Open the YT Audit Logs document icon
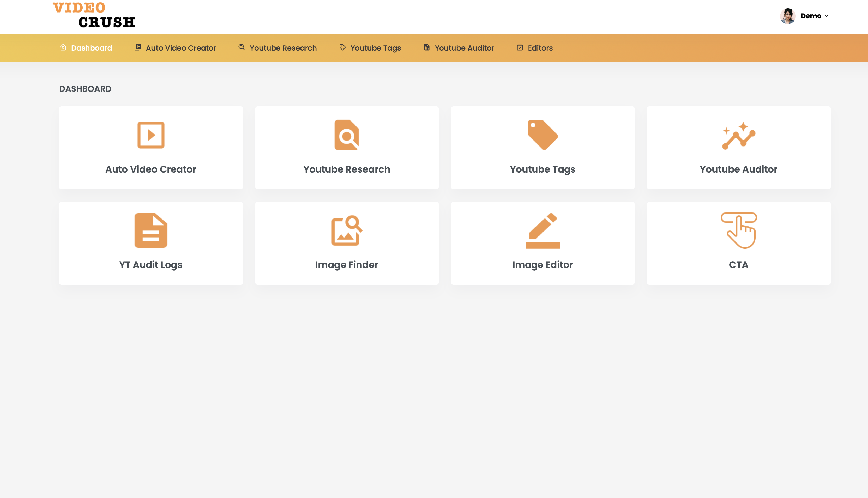Image resolution: width=868 pixels, height=498 pixels. pos(151,230)
